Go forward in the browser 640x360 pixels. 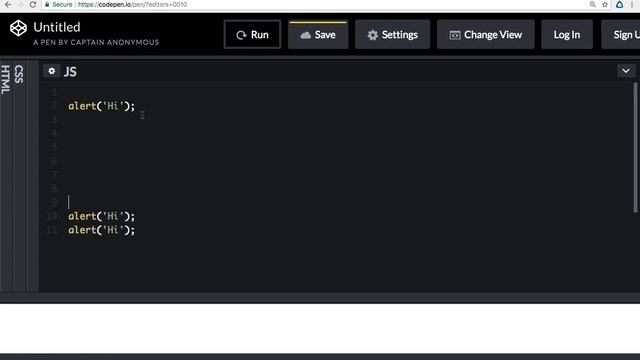pyautogui.click(x=20, y=4)
